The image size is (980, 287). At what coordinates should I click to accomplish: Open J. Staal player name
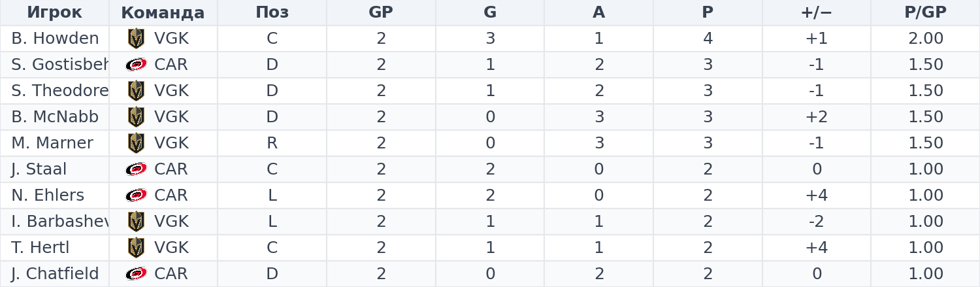click(39, 169)
